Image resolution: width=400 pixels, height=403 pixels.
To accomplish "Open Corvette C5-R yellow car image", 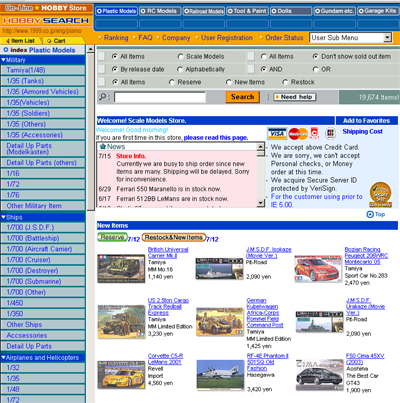I will tap(121, 375).
